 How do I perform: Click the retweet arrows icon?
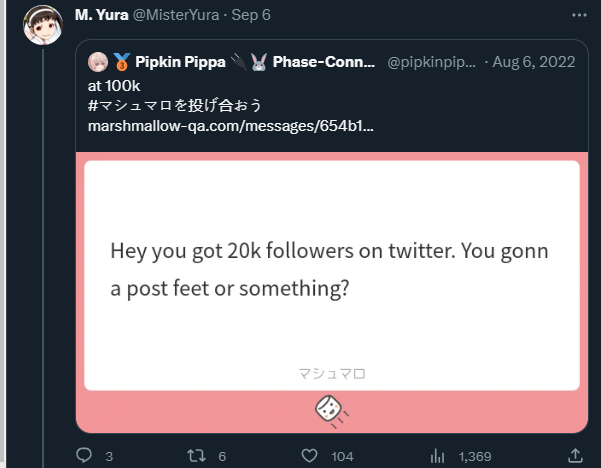coord(196,456)
